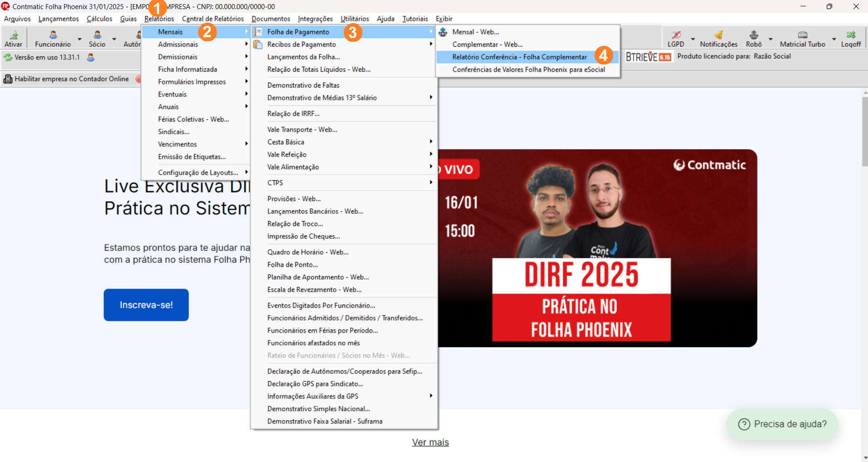Screen dimensions: 868x462
Task: Open the Ver mais link
Action: tap(430, 442)
